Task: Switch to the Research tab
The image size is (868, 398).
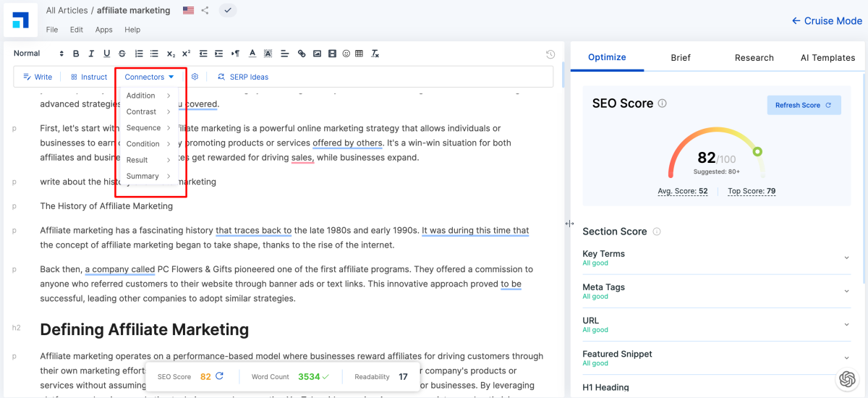Action: point(754,58)
